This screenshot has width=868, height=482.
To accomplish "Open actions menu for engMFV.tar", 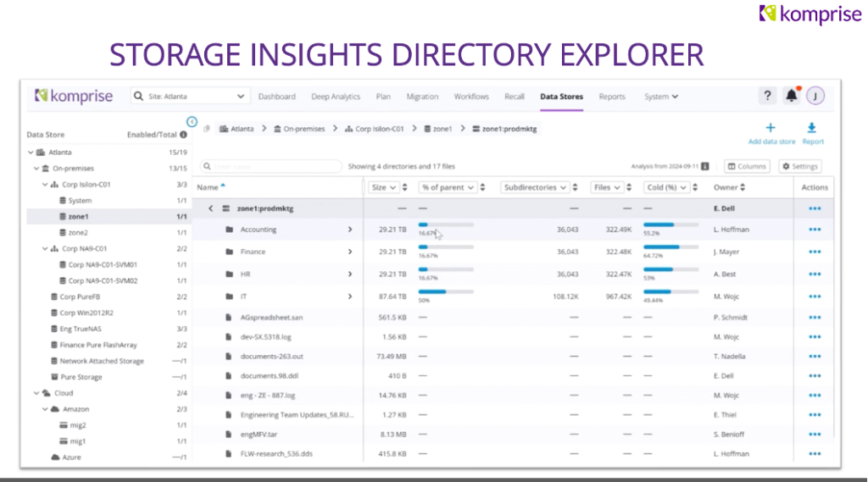I will (815, 435).
